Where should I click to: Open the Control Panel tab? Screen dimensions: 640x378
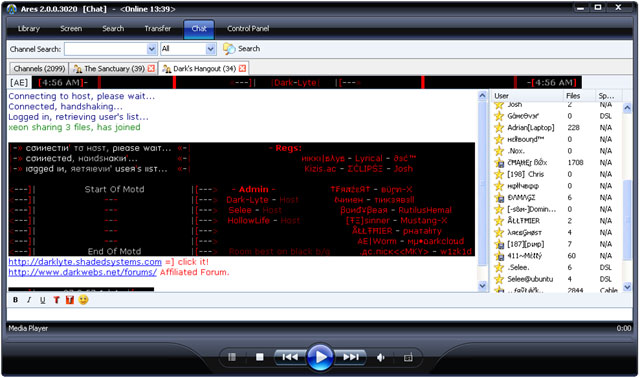[248, 29]
